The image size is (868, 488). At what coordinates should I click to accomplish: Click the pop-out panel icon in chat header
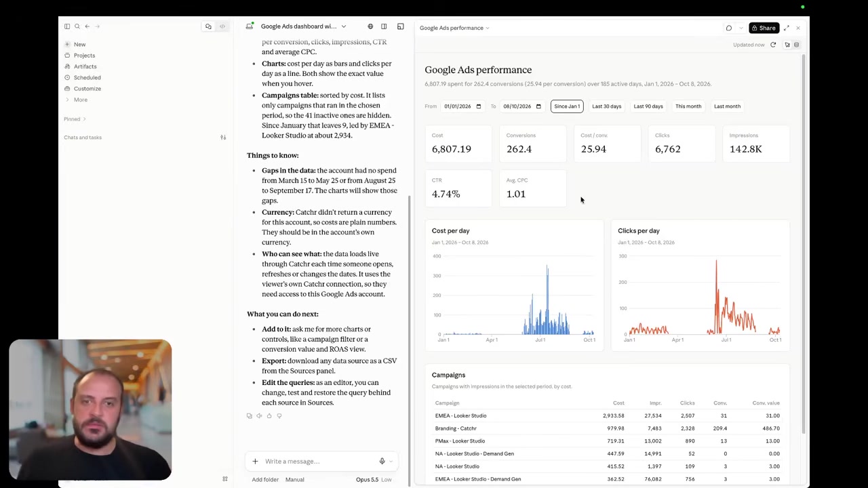tap(401, 26)
